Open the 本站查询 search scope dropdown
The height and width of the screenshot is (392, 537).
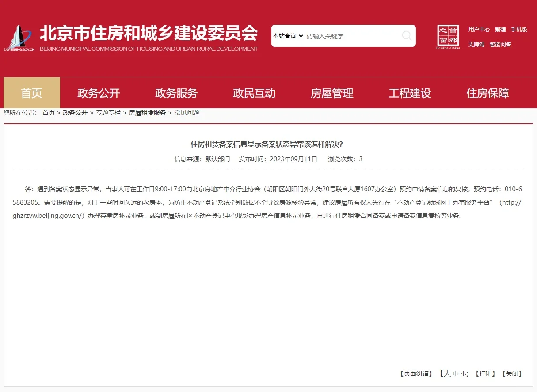click(x=288, y=36)
